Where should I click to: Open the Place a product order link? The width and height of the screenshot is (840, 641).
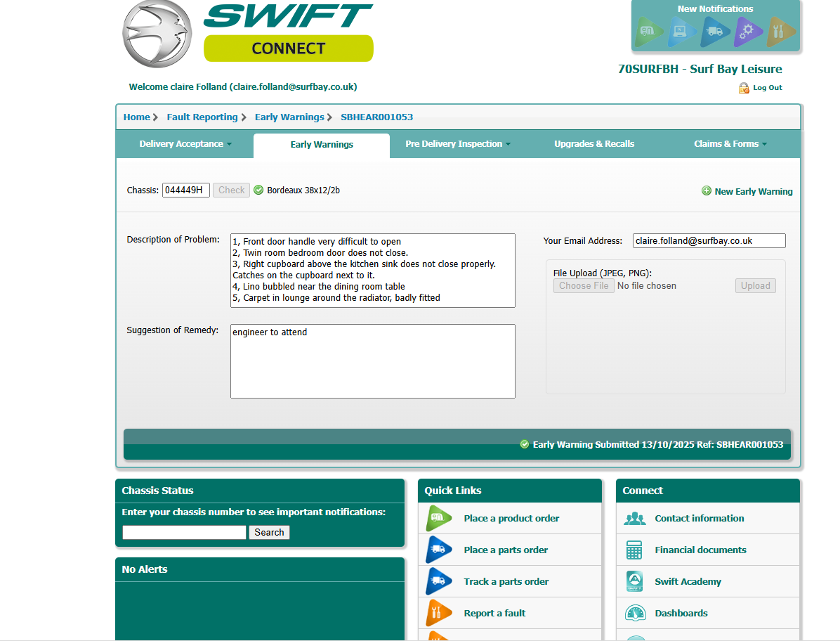click(511, 518)
